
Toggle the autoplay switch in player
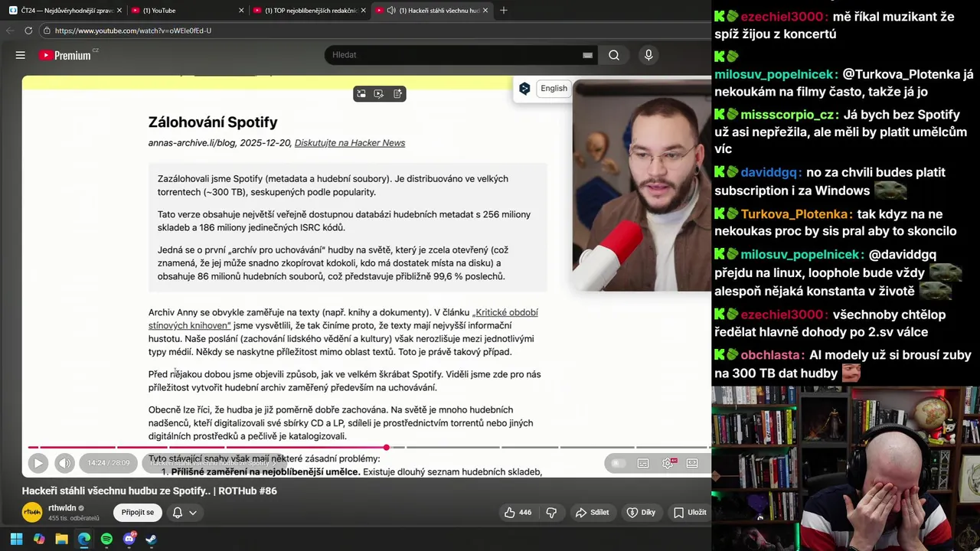click(x=619, y=463)
